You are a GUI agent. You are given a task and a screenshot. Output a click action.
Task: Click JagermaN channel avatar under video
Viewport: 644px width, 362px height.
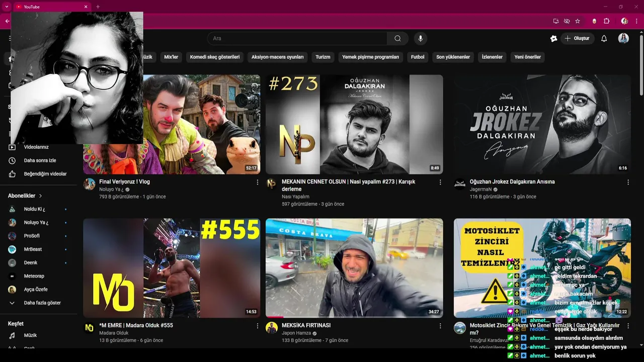point(460,184)
